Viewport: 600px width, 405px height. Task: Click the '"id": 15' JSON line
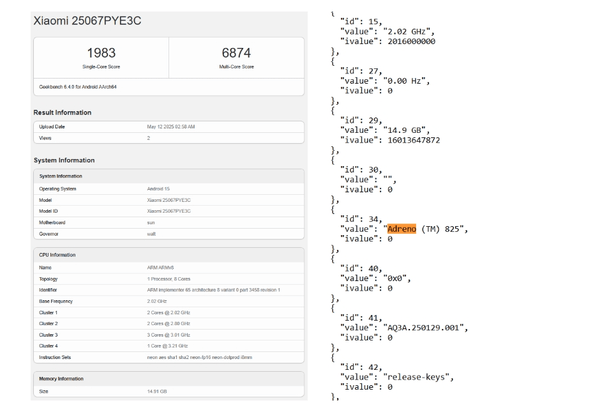(x=361, y=22)
